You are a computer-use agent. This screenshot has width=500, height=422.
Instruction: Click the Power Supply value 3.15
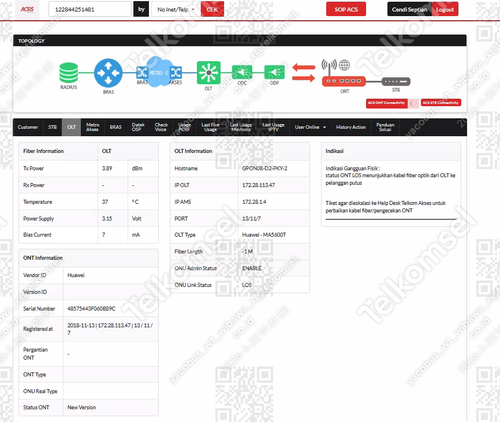[x=107, y=219]
